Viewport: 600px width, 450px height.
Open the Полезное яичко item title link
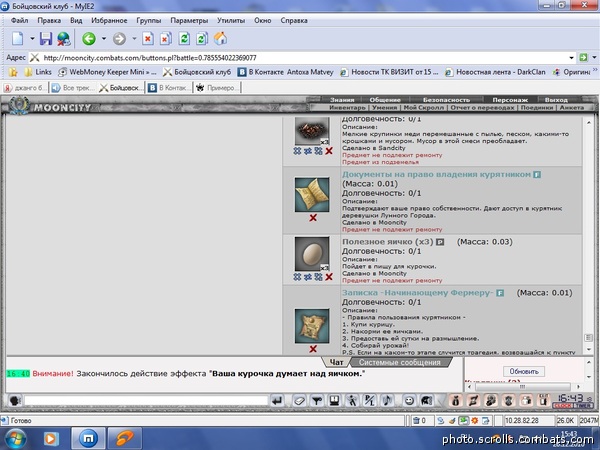[388, 242]
